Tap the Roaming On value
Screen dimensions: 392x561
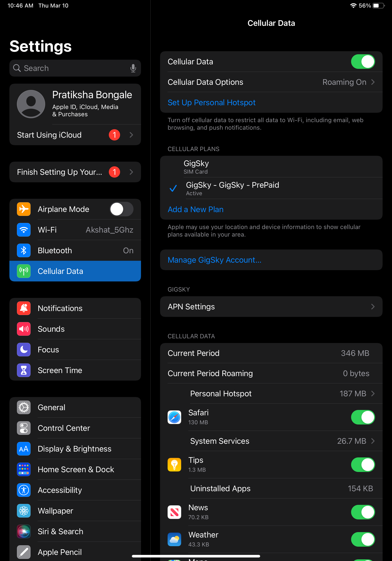[x=344, y=82]
